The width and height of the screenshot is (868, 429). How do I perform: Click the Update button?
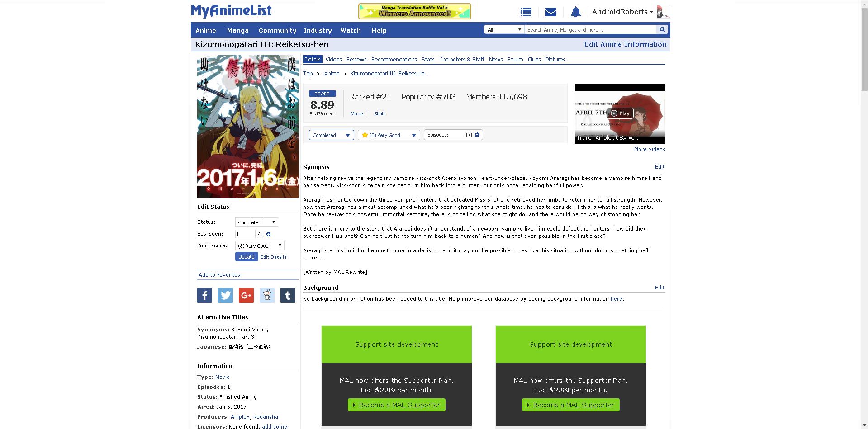click(247, 257)
